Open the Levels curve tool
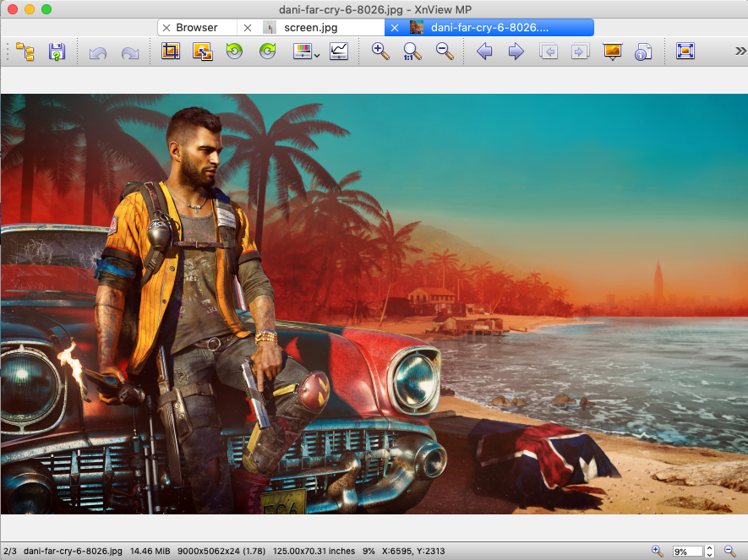The height and width of the screenshot is (560, 748). point(339,51)
